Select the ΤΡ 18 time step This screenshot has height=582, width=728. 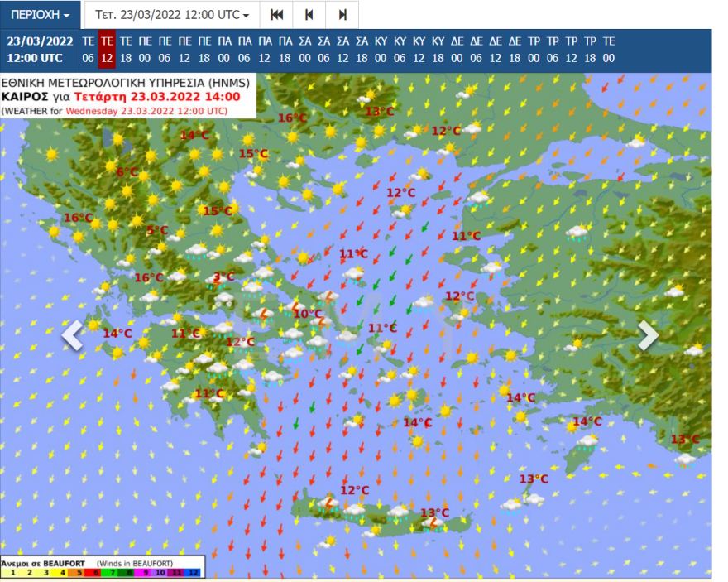point(591,50)
